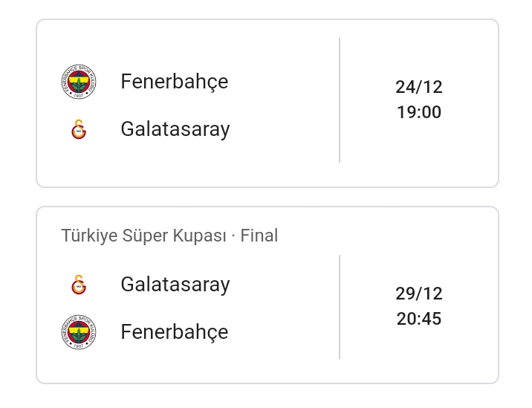Viewport: 532px width, 408px height.
Task: Open the first Fenerbahçe vs Galatasaray match card
Action: [x=267, y=103]
